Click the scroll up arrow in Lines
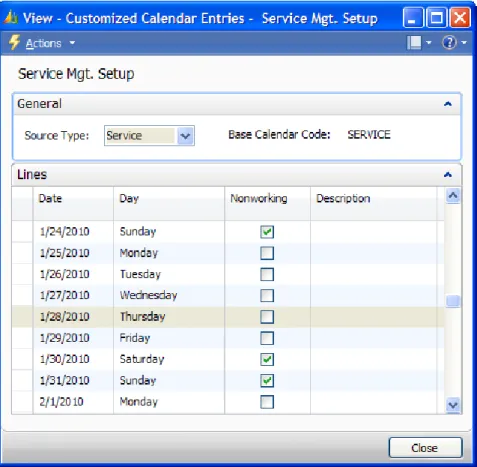 point(453,196)
